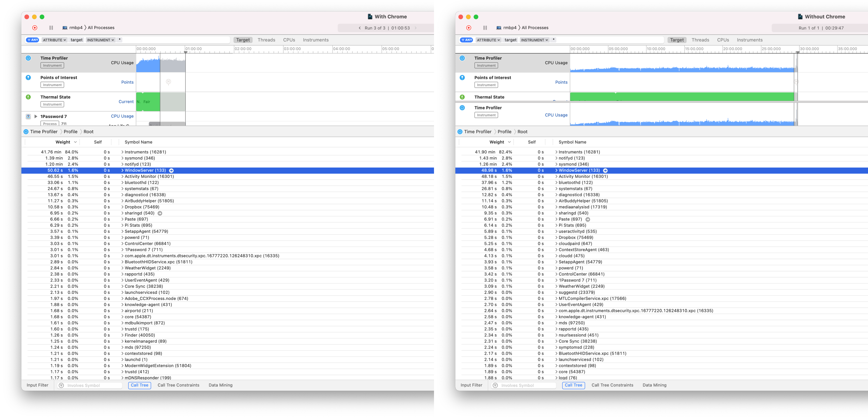Pause recording in Without Chrome window
This screenshot has height=419, width=868.
(x=485, y=28)
